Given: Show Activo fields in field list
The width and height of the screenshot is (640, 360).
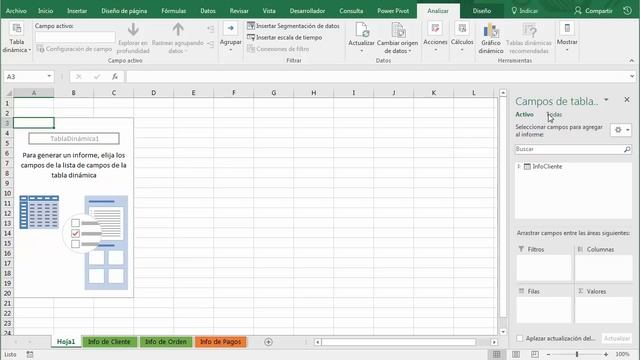Looking at the screenshot, I should point(524,114).
